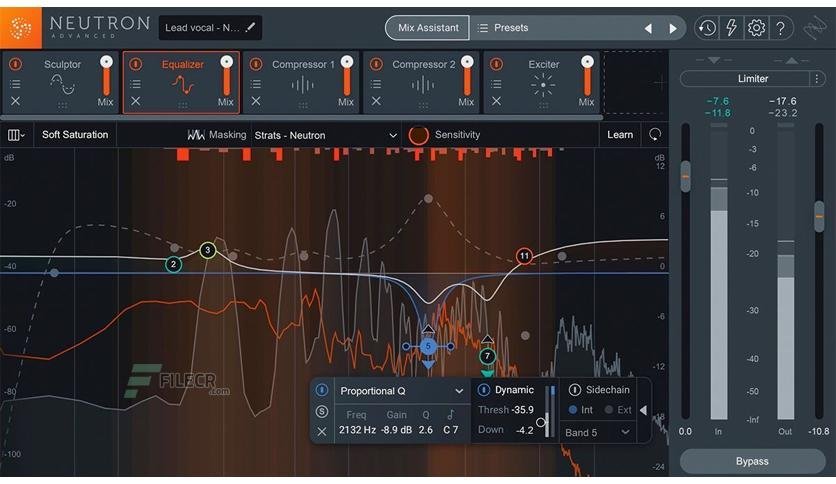Open the Presets menu

502,28
